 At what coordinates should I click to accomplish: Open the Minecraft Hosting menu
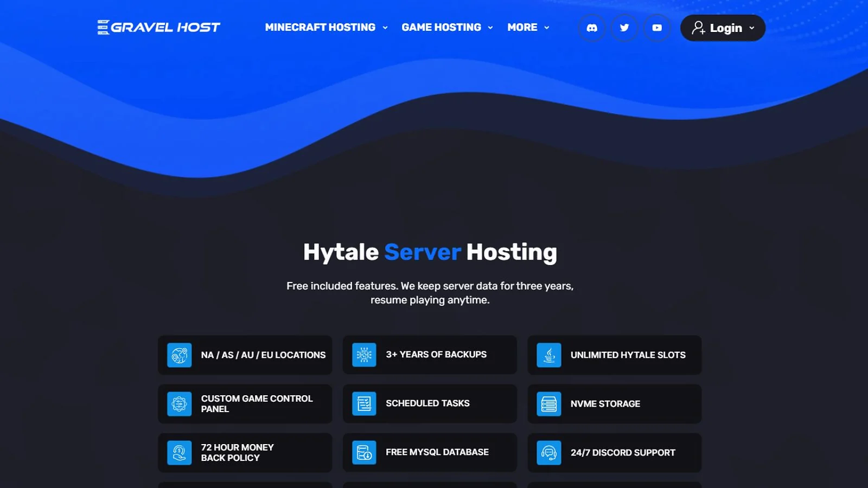point(326,27)
